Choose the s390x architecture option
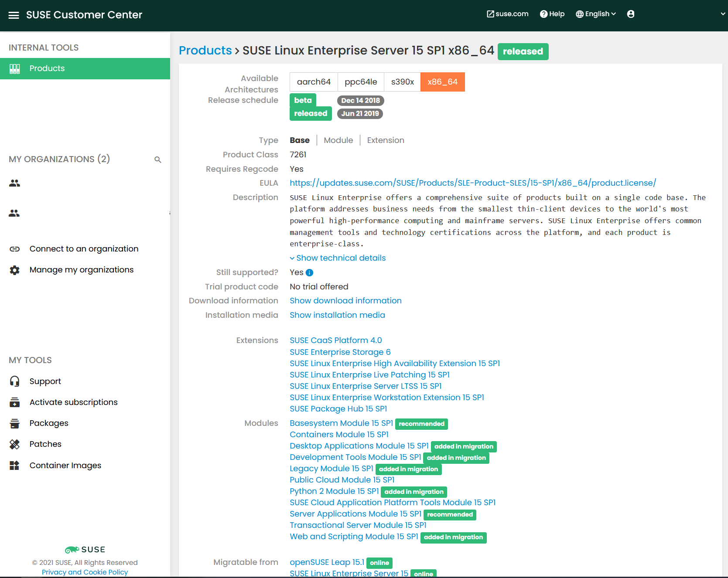 tap(402, 82)
